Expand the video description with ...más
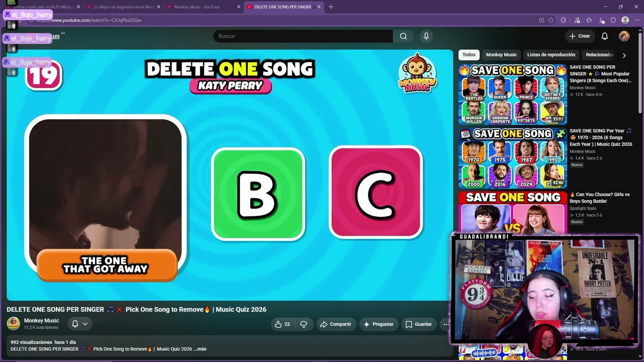 [x=201, y=349]
